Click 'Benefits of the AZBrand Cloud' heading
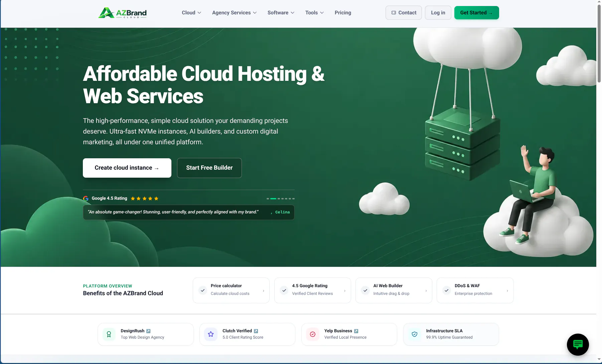The image size is (602, 364). 123,293
